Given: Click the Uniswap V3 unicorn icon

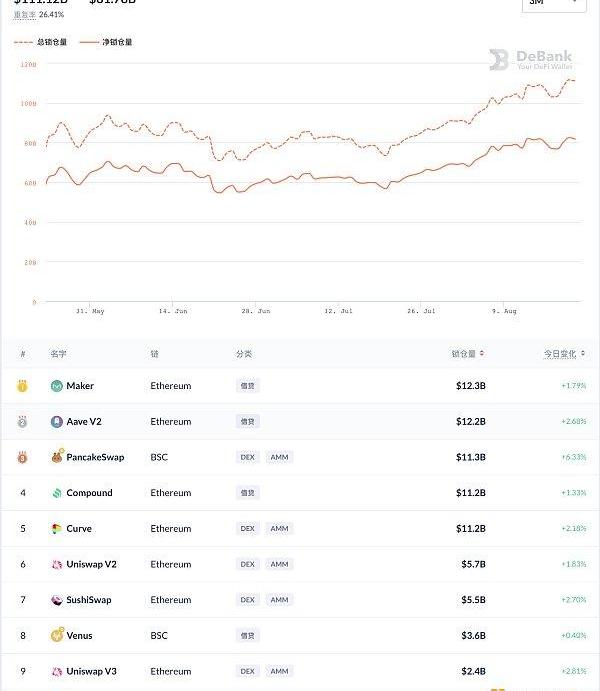Looking at the screenshot, I should [x=57, y=671].
